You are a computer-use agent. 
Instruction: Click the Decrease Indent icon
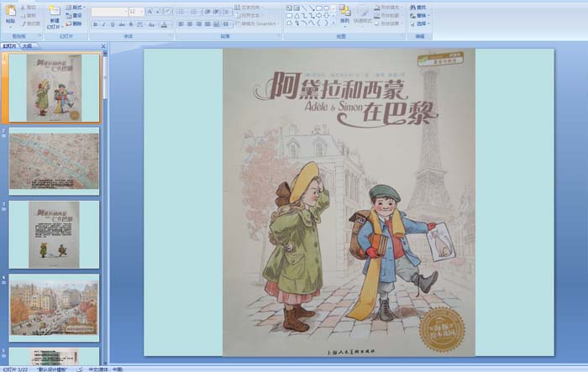click(207, 12)
